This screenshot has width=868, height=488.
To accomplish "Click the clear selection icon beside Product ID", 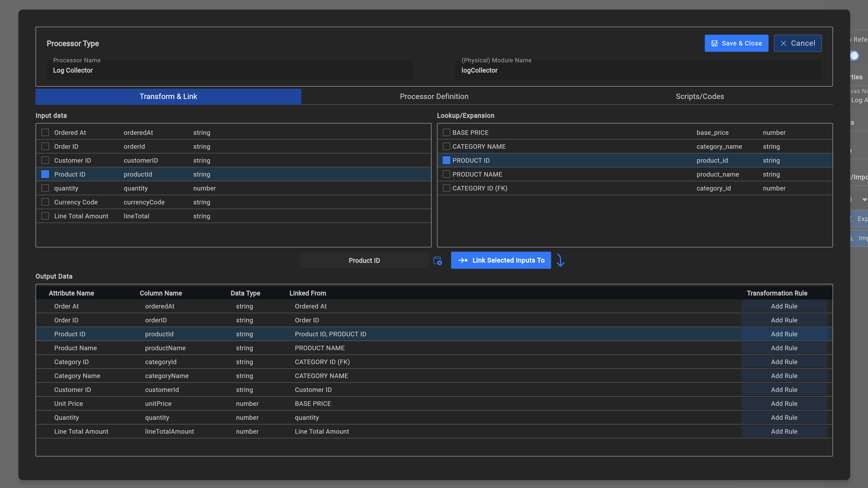I will 437,261.
